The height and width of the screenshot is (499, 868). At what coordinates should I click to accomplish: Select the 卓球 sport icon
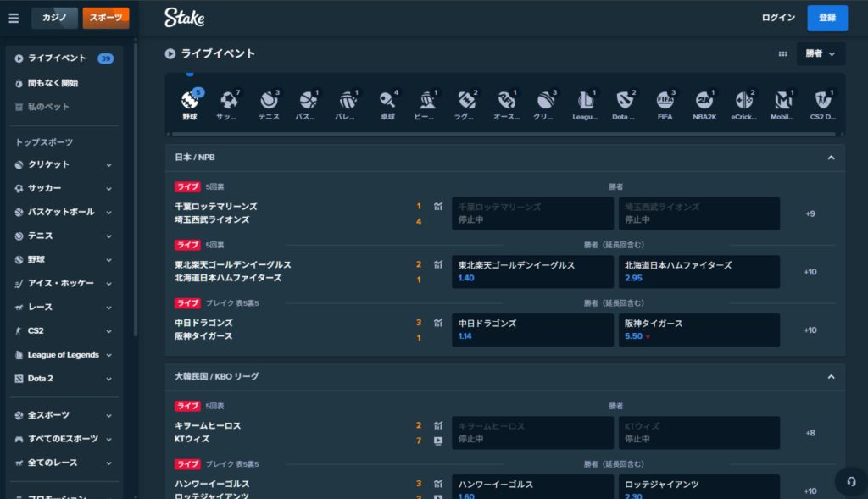pos(387,104)
